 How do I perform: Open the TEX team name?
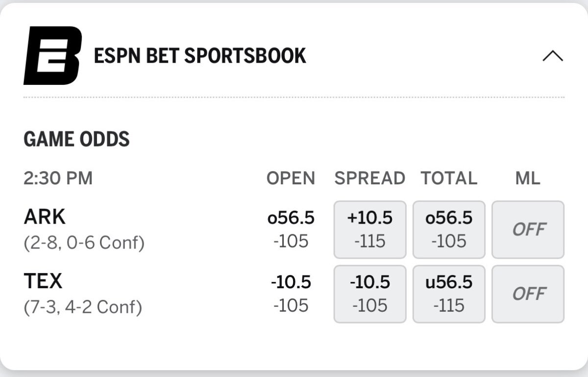point(43,281)
